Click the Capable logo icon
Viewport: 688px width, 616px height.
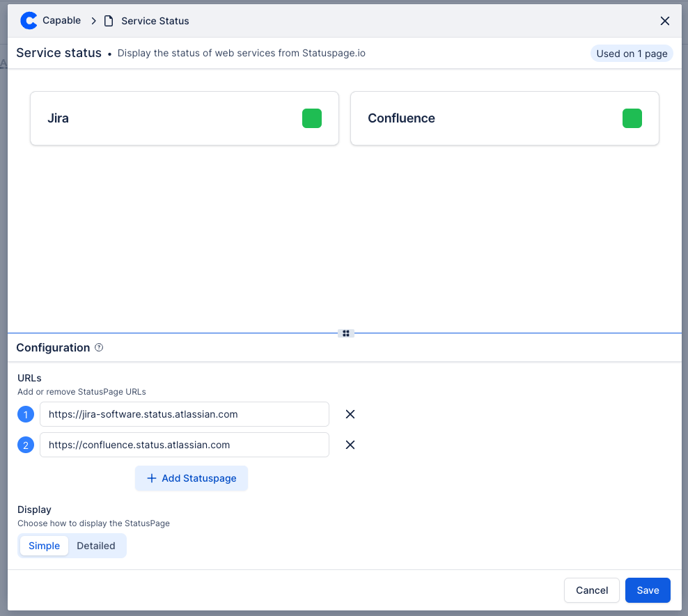click(x=29, y=21)
